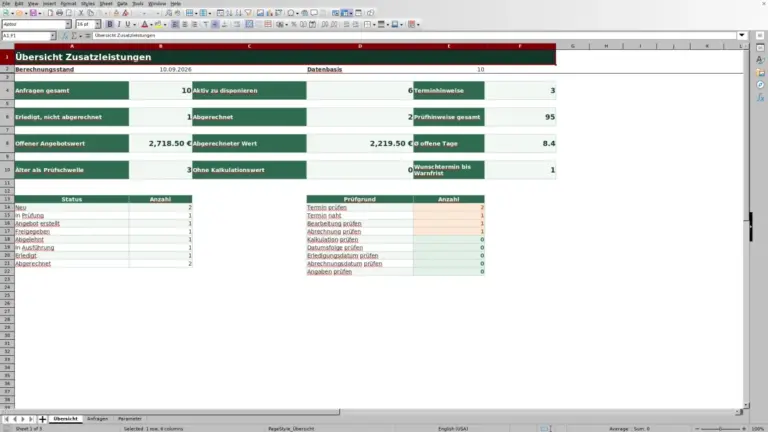Open the Function Wizard icon

tap(64, 36)
